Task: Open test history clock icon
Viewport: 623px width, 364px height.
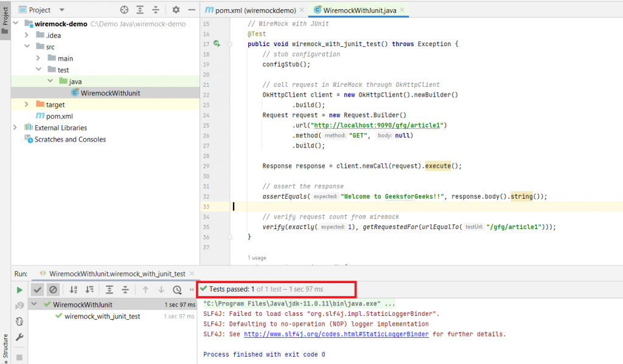Action: (x=177, y=290)
